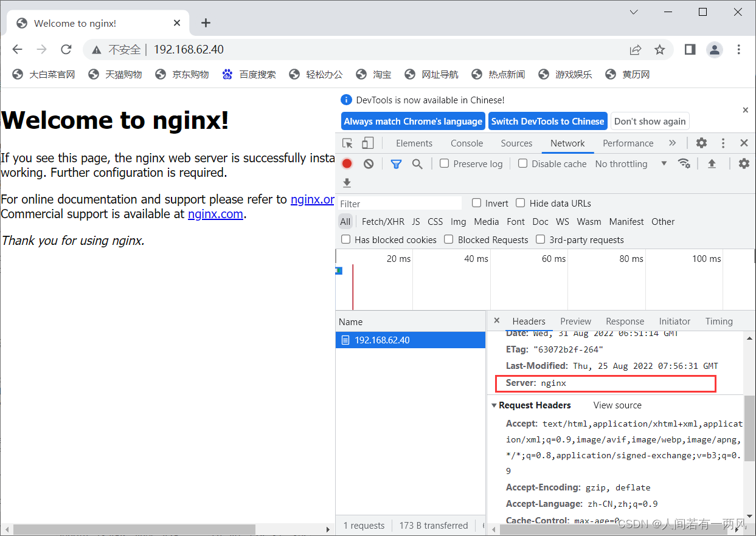
Task: Click the address bar URL
Action: (189, 49)
